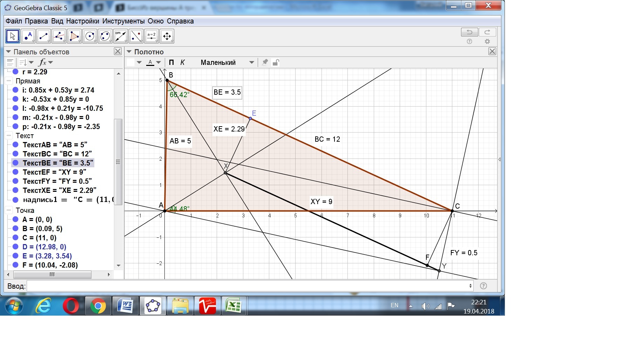Open the input bar symbol dropdown arrows
Screen dimensions: 622x364
pos(470,286)
